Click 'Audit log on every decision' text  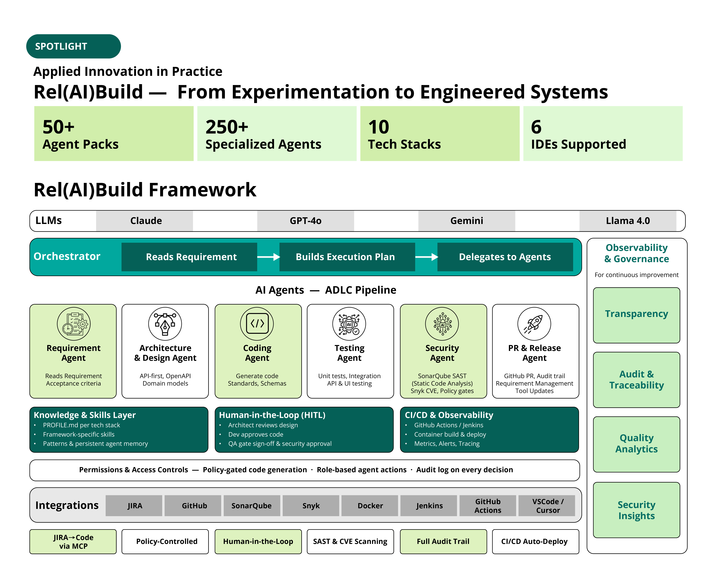pyautogui.click(x=465, y=470)
